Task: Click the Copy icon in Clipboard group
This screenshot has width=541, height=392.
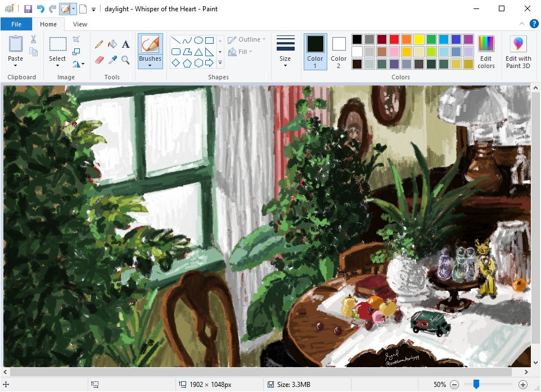Action: tap(34, 52)
